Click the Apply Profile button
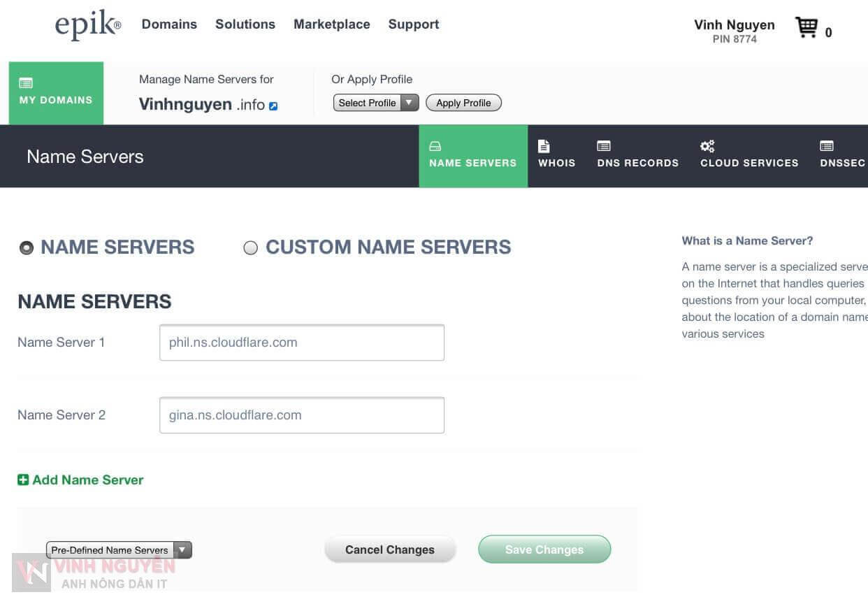The height and width of the screenshot is (604, 868). coord(463,103)
